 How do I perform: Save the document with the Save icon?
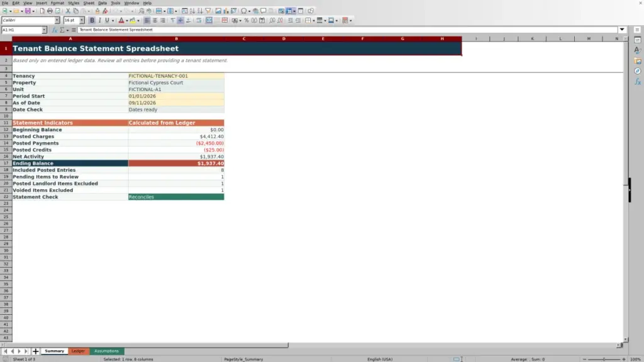click(28, 11)
